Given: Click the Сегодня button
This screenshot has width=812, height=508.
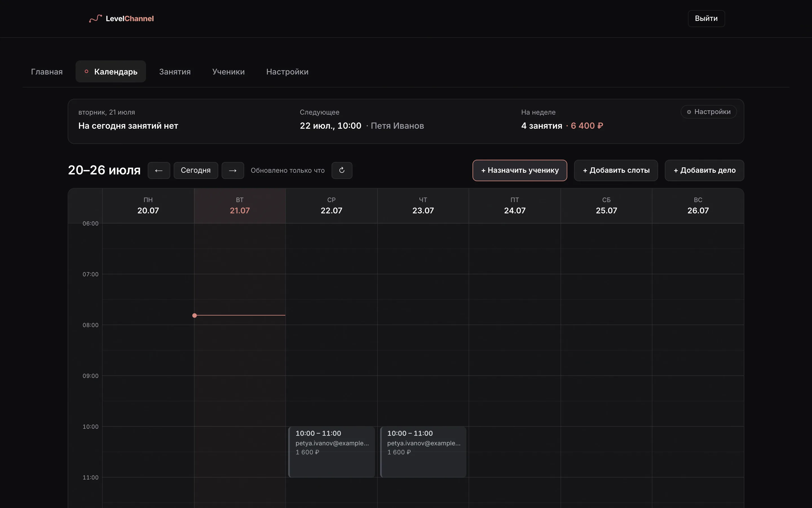Looking at the screenshot, I should (196, 170).
